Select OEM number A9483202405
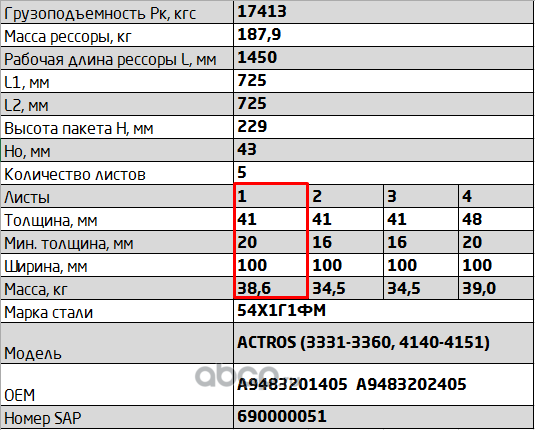This screenshot has height=430, width=535. tap(411, 385)
